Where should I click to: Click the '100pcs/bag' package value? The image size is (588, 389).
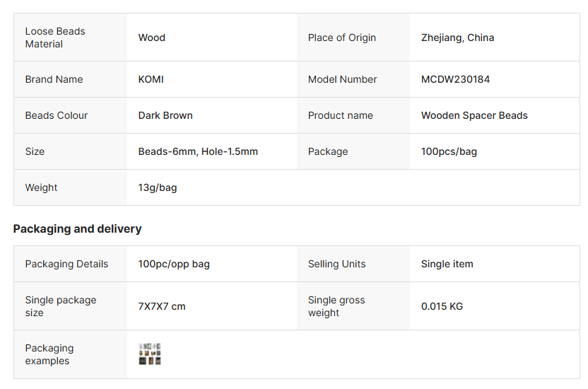click(x=449, y=151)
